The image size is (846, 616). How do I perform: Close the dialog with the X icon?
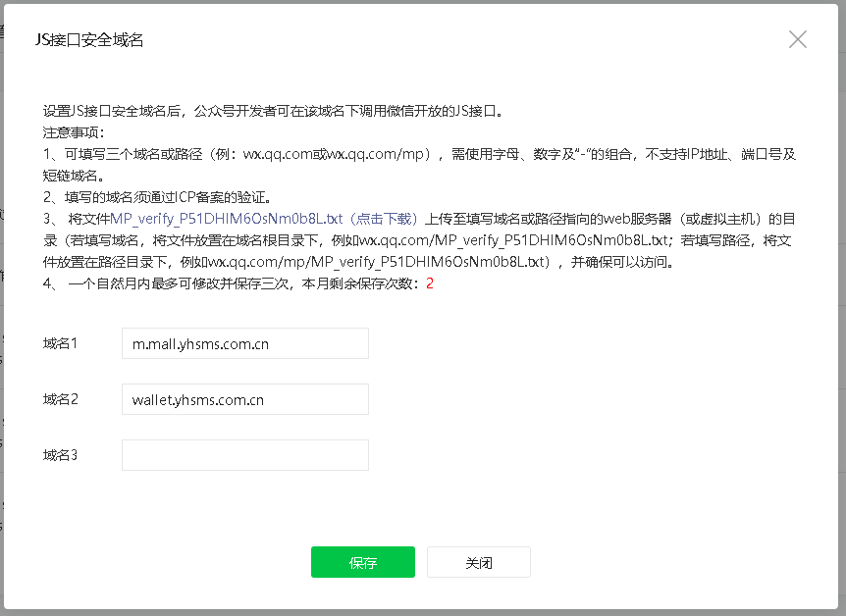coord(798,39)
